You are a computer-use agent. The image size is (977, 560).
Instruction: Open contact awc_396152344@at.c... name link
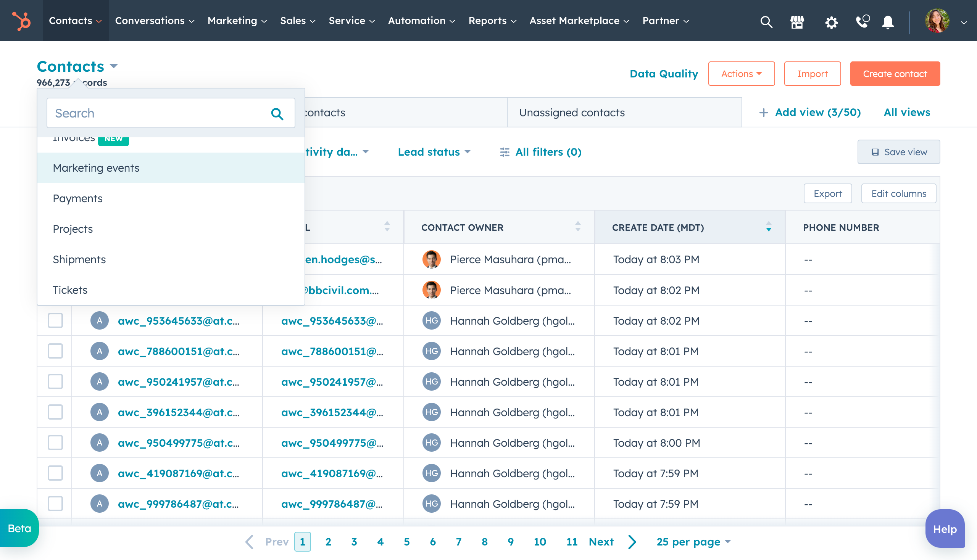pyautogui.click(x=179, y=412)
